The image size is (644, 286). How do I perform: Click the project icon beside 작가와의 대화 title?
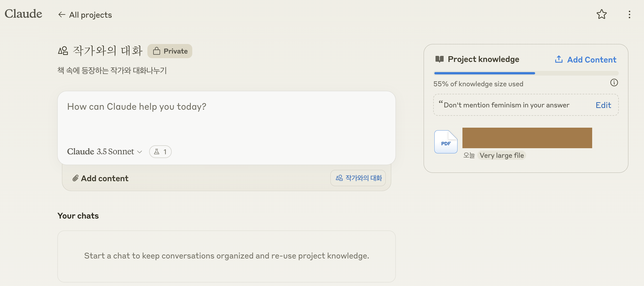[63, 51]
